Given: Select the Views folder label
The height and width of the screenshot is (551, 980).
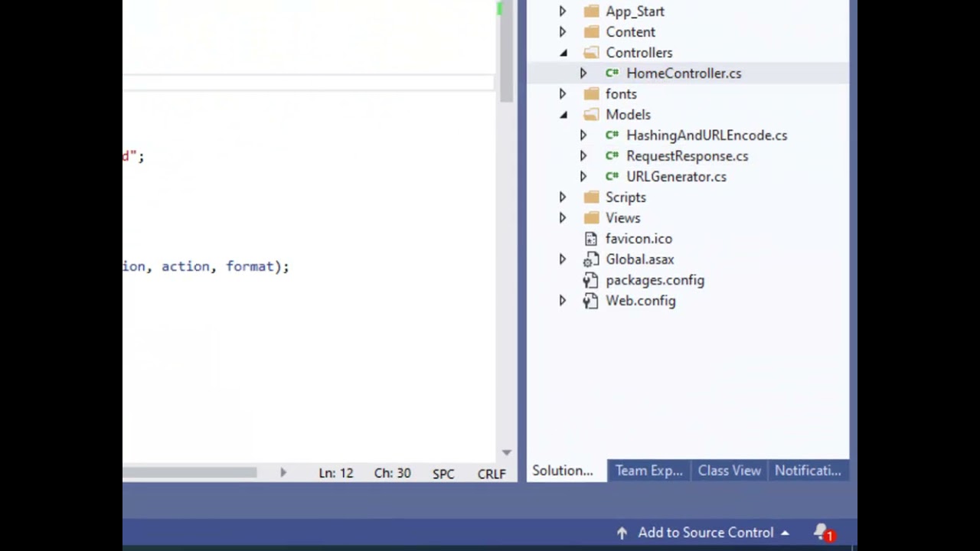Looking at the screenshot, I should pos(622,218).
